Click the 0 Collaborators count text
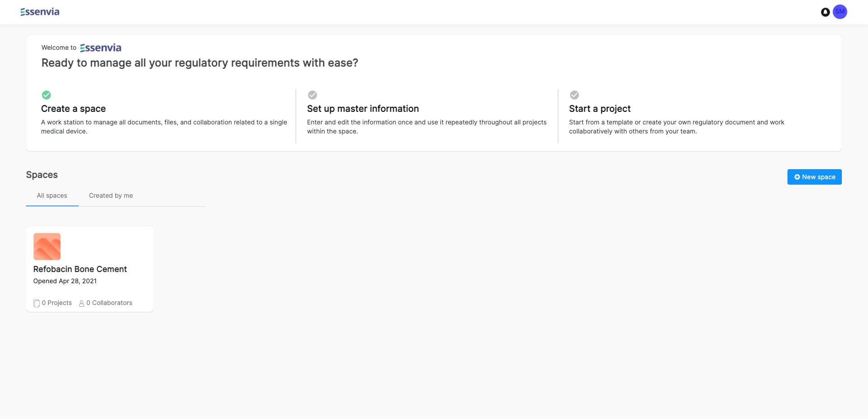Image resolution: width=868 pixels, height=419 pixels. click(x=109, y=303)
